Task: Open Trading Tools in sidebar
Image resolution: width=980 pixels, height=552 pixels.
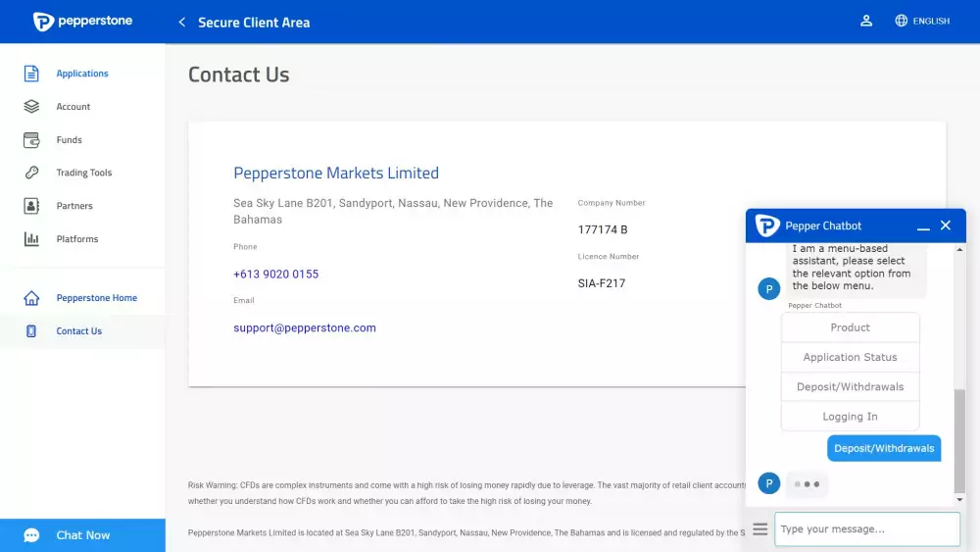Action: pos(83,173)
